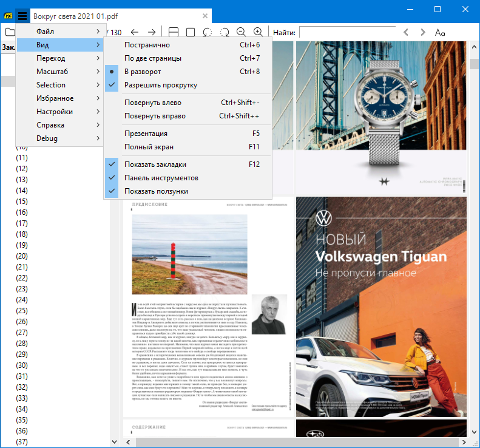Select Повернуть вправо menu entry

(188, 116)
